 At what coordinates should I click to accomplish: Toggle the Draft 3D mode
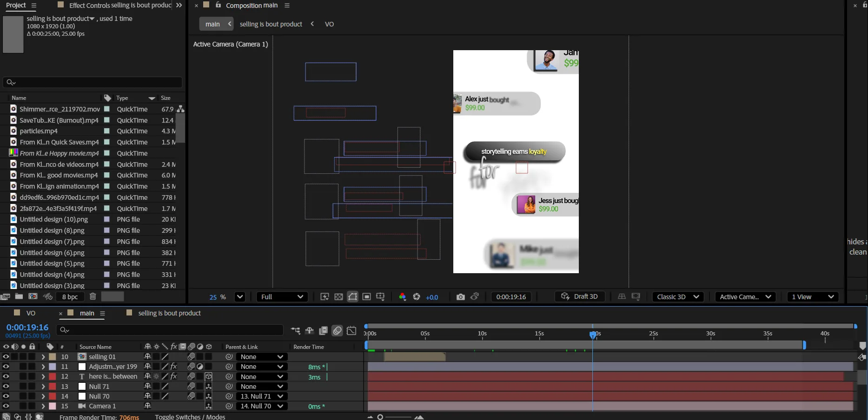[579, 297]
